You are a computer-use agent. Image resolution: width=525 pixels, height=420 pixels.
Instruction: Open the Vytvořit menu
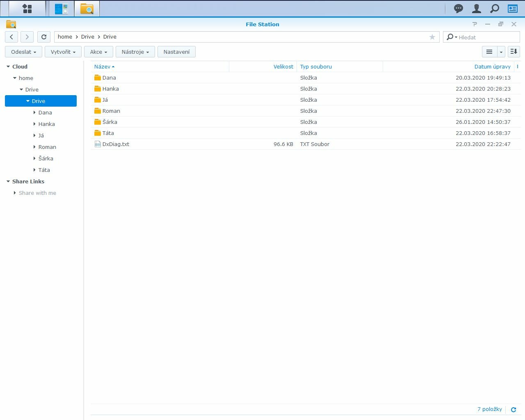63,52
